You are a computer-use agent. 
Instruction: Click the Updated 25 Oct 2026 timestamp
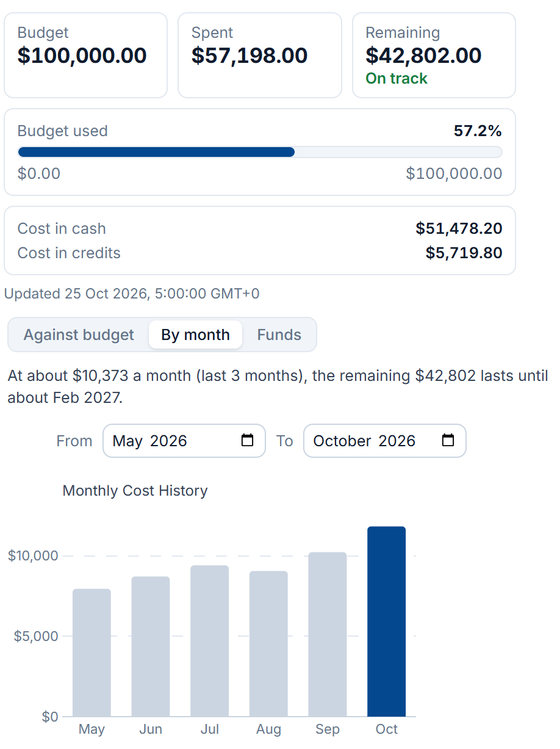click(132, 294)
